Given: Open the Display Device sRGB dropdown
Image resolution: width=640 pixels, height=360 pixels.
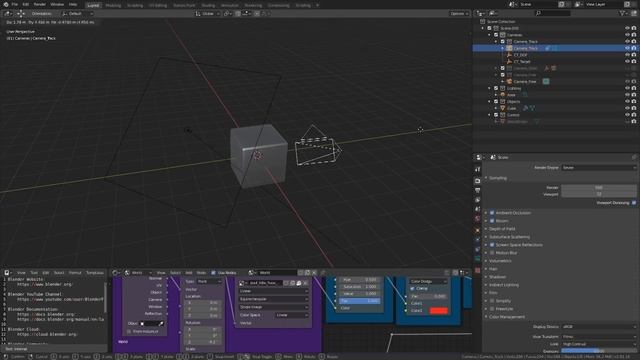Looking at the screenshot, I should pos(598,327).
